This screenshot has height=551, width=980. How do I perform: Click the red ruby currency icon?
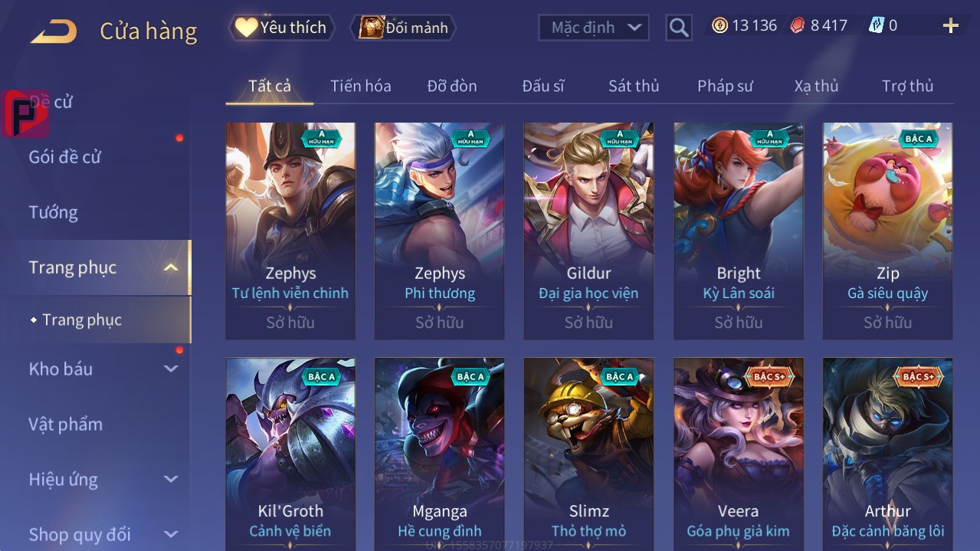click(x=798, y=25)
